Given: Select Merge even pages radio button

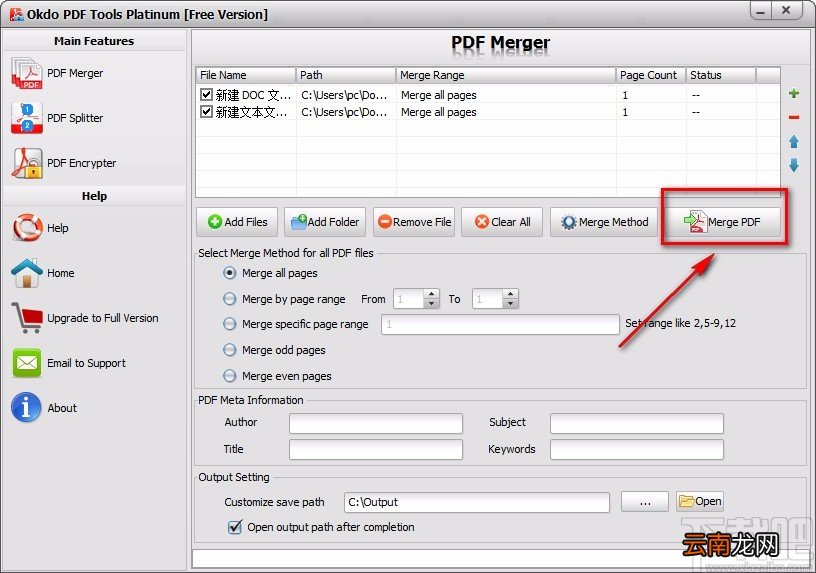Looking at the screenshot, I should [230, 376].
